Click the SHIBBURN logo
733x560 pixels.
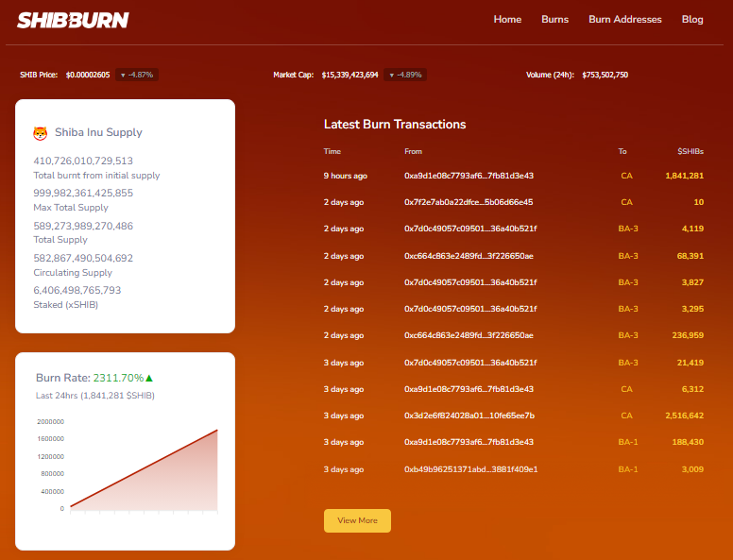click(x=73, y=20)
